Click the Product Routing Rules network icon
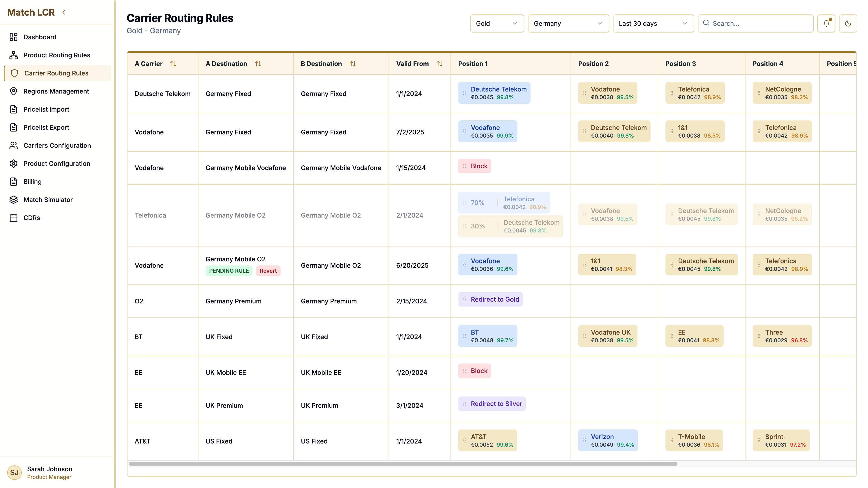Image resolution: width=868 pixels, height=488 pixels. pos(14,55)
